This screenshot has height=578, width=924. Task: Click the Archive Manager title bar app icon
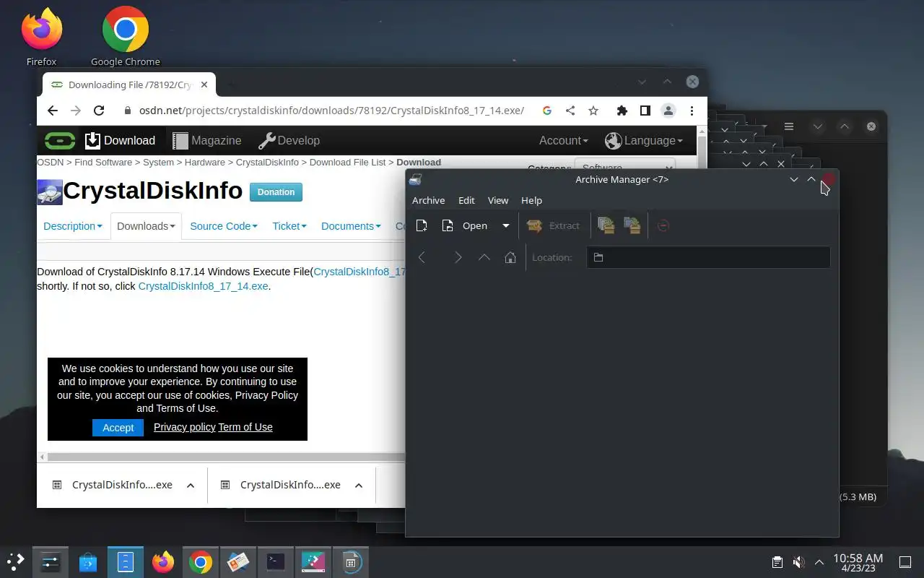tap(415, 179)
